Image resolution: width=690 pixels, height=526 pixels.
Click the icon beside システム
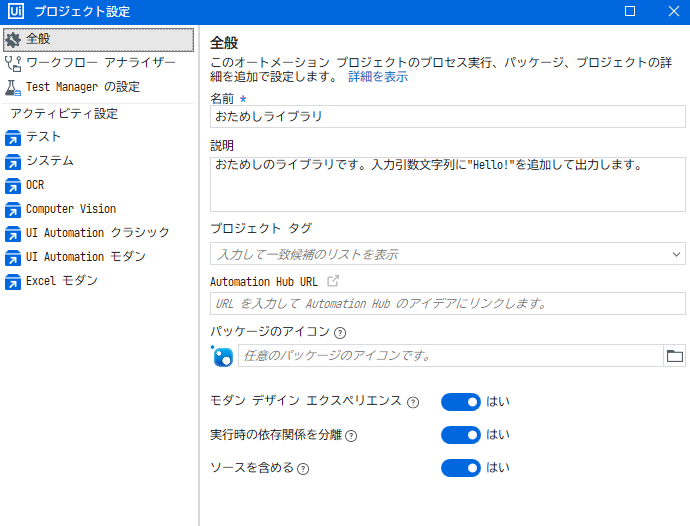[13, 162]
